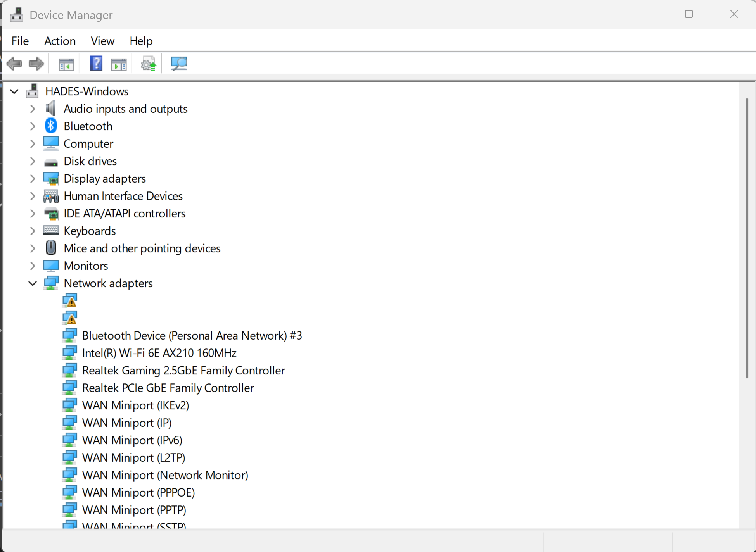Viewport: 756px width, 552px height.
Task: Select first warning network adapter icon
Action: pos(70,300)
